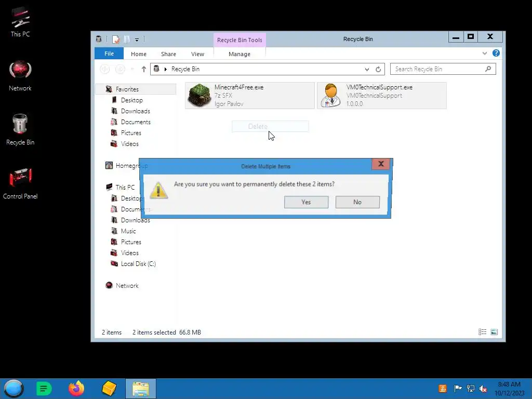Click File Explorer taskbar button

click(x=141, y=389)
